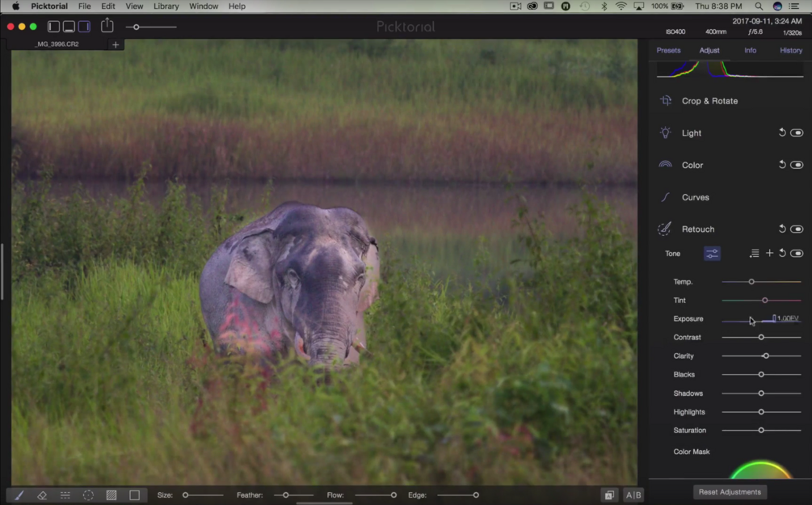Click the Flow slider handle
Screen dimensions: 812x505
click(x=393, y=495)
